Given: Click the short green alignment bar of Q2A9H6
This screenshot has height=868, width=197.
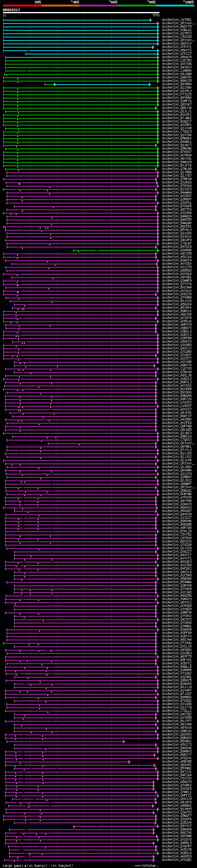Looking at the screenshot, I should point(116,250).
